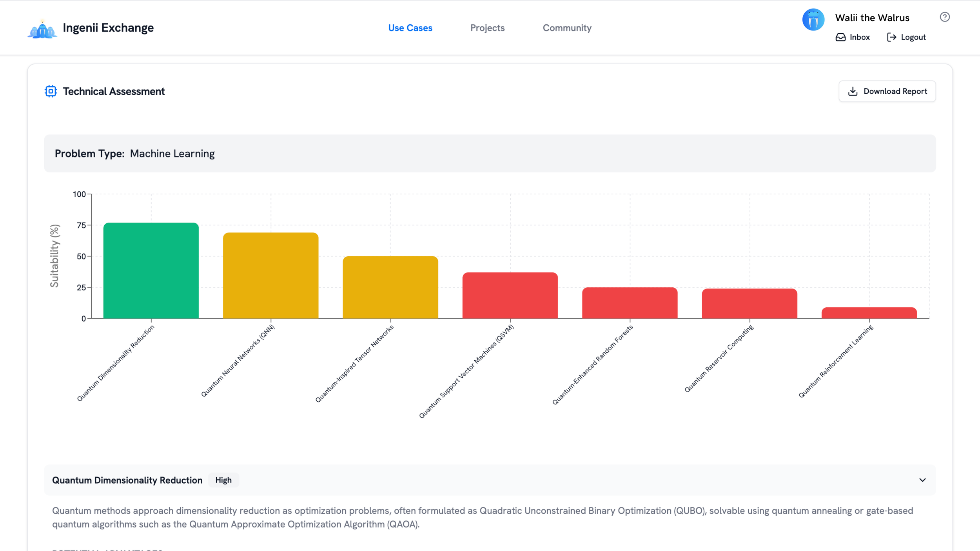Click the download arrow icon on Download Report

(x=853, y=91)
